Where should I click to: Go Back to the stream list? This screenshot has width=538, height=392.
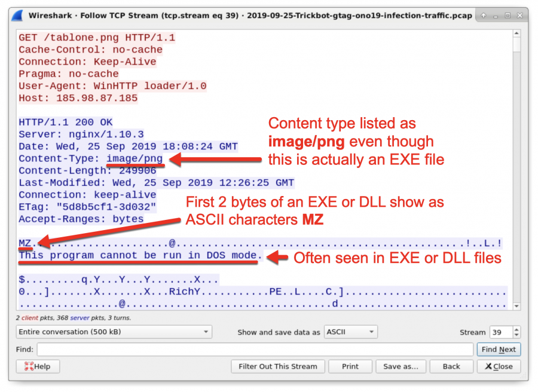[x=451, y=366]
